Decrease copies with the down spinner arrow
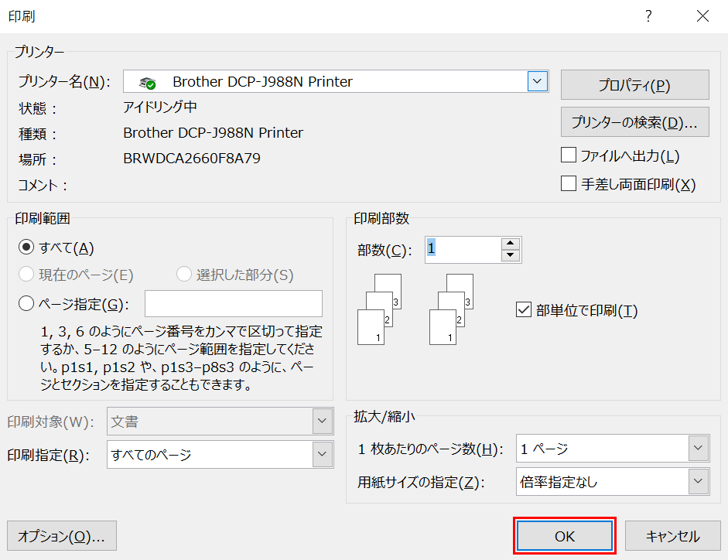The image size is (728, 560). 511,256
